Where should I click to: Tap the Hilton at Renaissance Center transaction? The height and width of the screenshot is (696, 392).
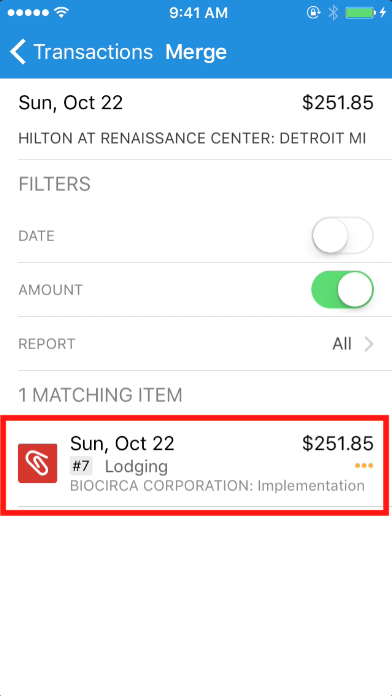pyautogui.click(x=196, y=119)
